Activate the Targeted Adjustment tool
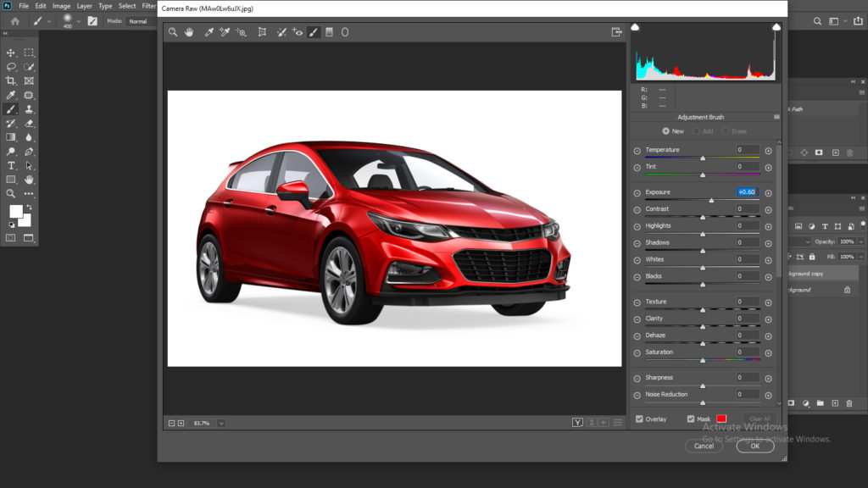Viewport: 868px width, 488px height. (241, 32)
